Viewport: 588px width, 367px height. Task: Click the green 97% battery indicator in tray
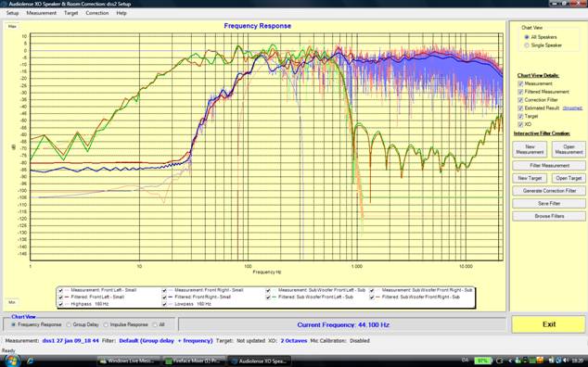point(482,361)
